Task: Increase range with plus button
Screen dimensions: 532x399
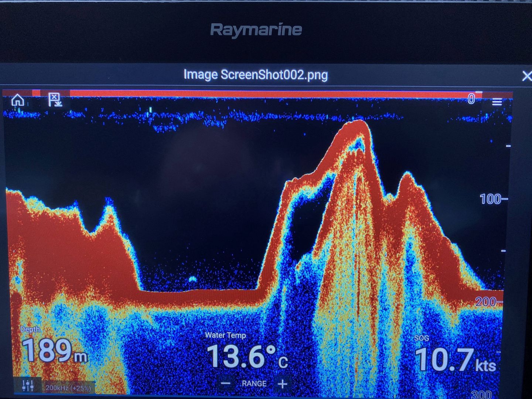Action: click(x=283, y=384)
